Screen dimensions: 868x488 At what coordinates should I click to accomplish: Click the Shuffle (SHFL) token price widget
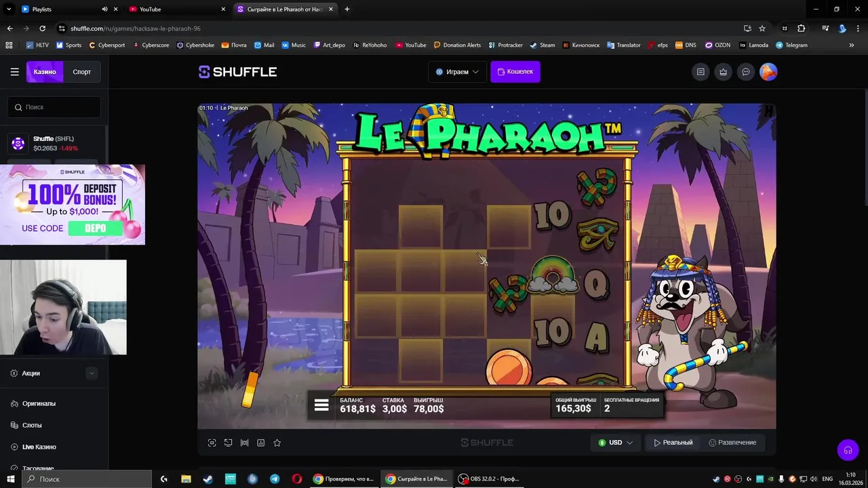click(x=54, y=144)
